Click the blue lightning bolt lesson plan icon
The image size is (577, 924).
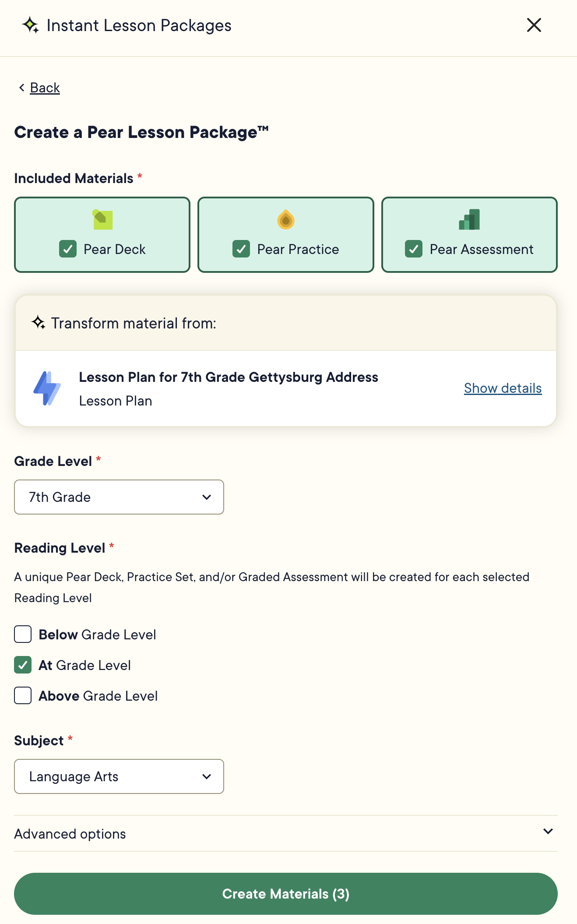point(48,388)
